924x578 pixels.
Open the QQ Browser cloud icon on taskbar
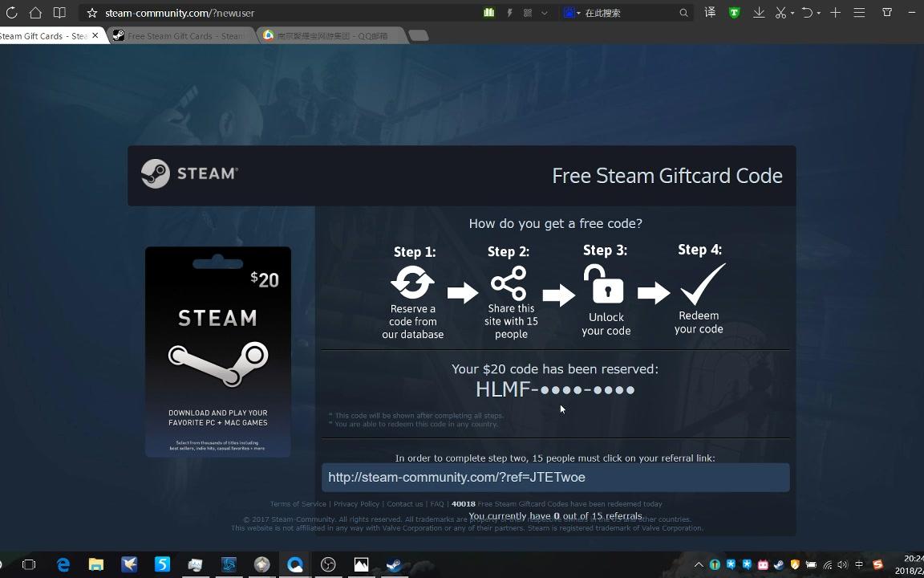pos(295,564)
